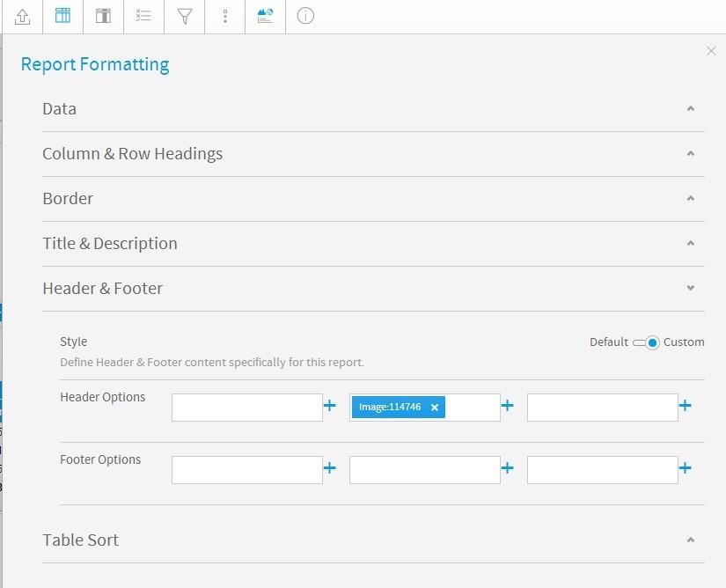Image resolution: width=726 pixels, height=588 pixels.
Task: Click the plus next to left Header field
Action: tap(330, 407)
